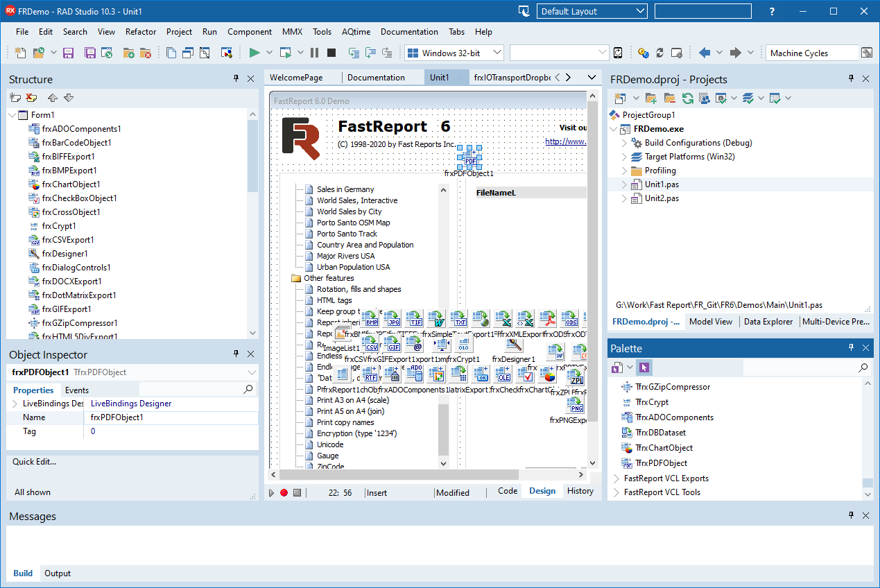Click the move up arrow in Structure
Image resolution: width=880 pixels, height=588 pixels.
click(x=53, y=98)
